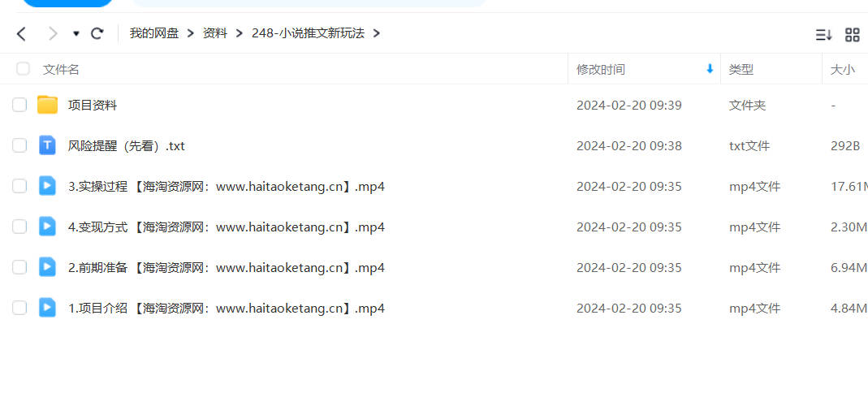Image resolution: width=868 pixels, height=393 pixels.
Task: Click the txt文件 type cell
Action: coord(749,146)
